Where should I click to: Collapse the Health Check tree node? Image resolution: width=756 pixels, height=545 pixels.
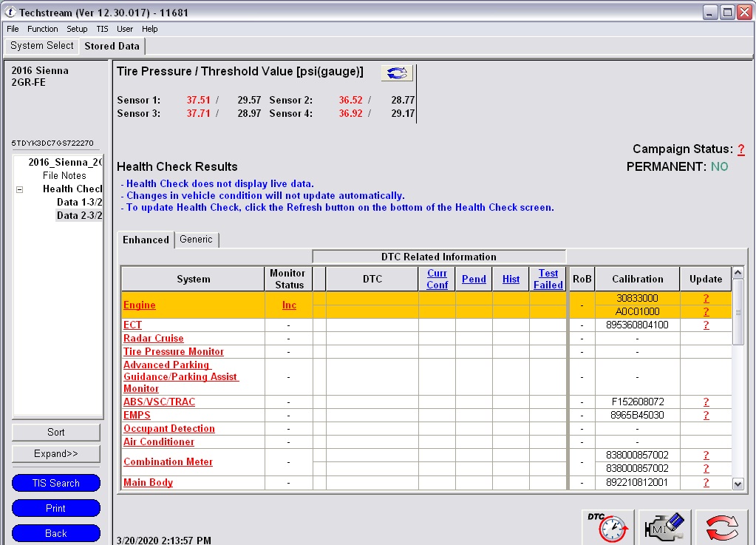pyautogui.click(x=20, y=189)
